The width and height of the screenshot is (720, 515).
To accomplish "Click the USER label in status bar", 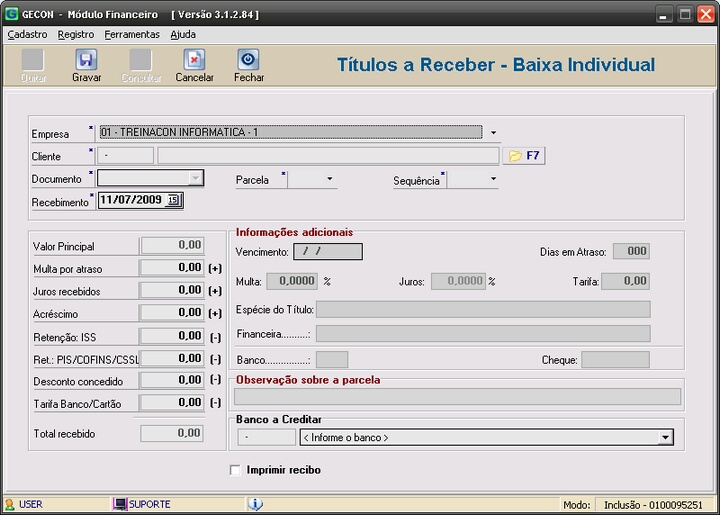I will coord(31,504).
